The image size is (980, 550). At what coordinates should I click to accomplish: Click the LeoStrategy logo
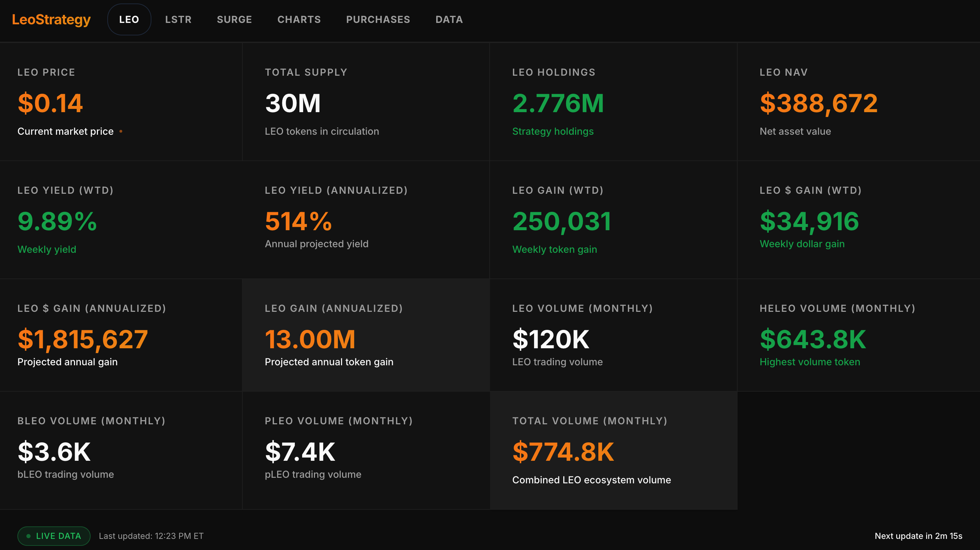tap(51, 19)
